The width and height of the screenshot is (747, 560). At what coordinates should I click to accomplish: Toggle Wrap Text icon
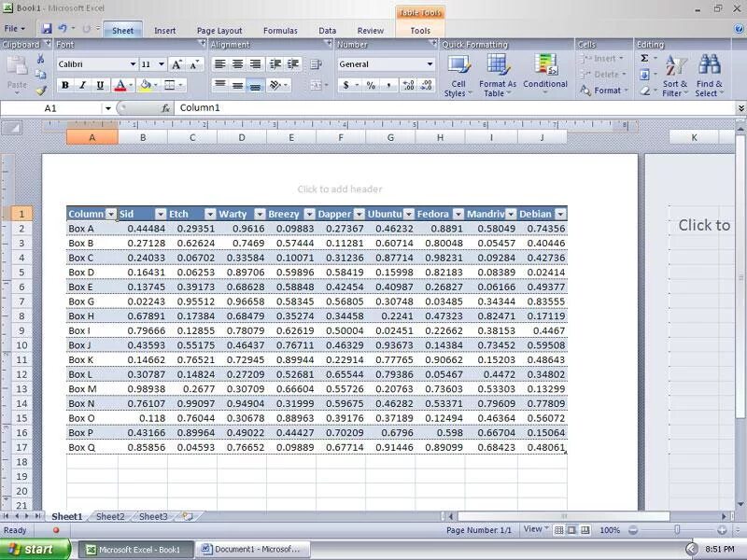(x=316, y=63)
